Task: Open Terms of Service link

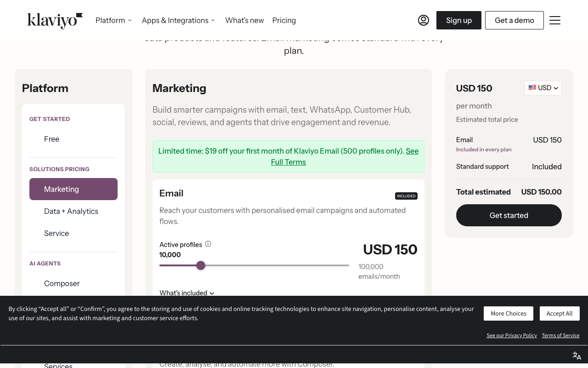Action: (560, 335)
